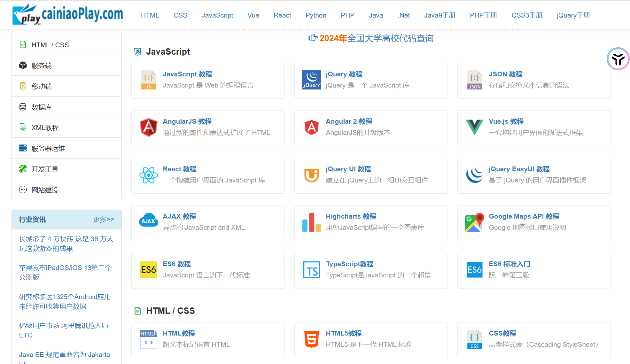Open the HTML top navigation item

pyautogui.click(x=150, y=15)
